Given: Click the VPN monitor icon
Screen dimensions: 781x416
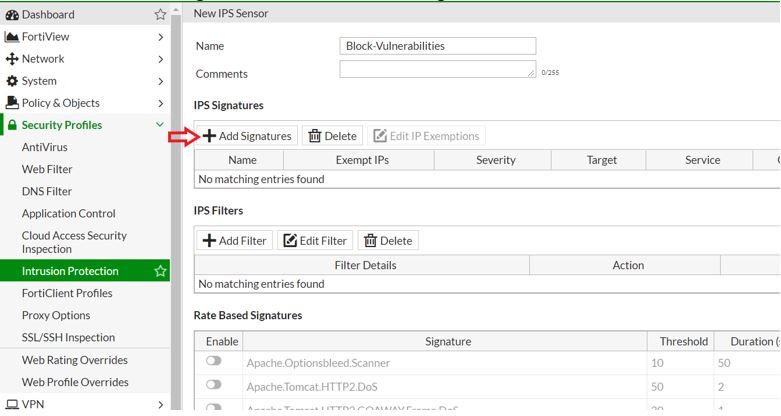Looking at the screenshot, I should (x=12, y=404).
